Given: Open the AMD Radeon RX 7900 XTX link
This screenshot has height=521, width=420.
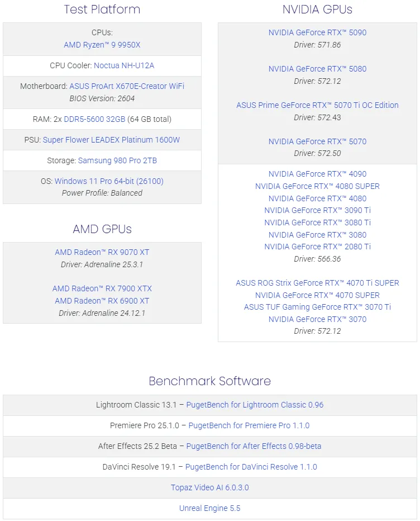Looking at the screenshot, I should point(102,288).
